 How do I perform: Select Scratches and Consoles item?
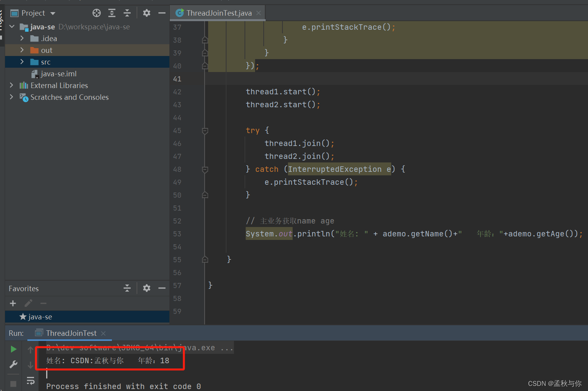coord(64,97)
